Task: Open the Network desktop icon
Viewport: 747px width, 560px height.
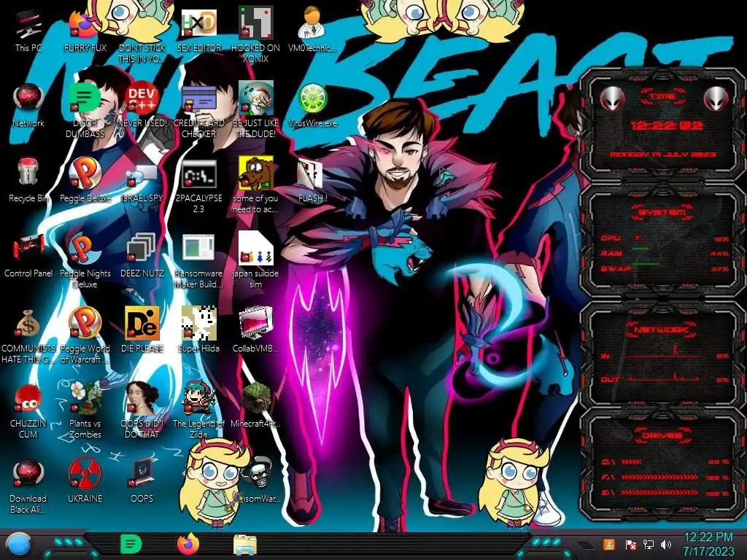Action: click(28, 99)
